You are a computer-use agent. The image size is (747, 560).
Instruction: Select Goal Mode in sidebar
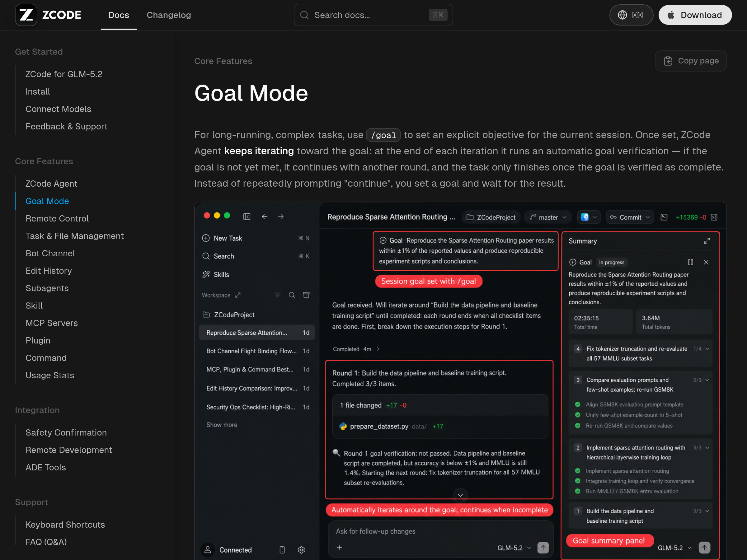(47, 201)
